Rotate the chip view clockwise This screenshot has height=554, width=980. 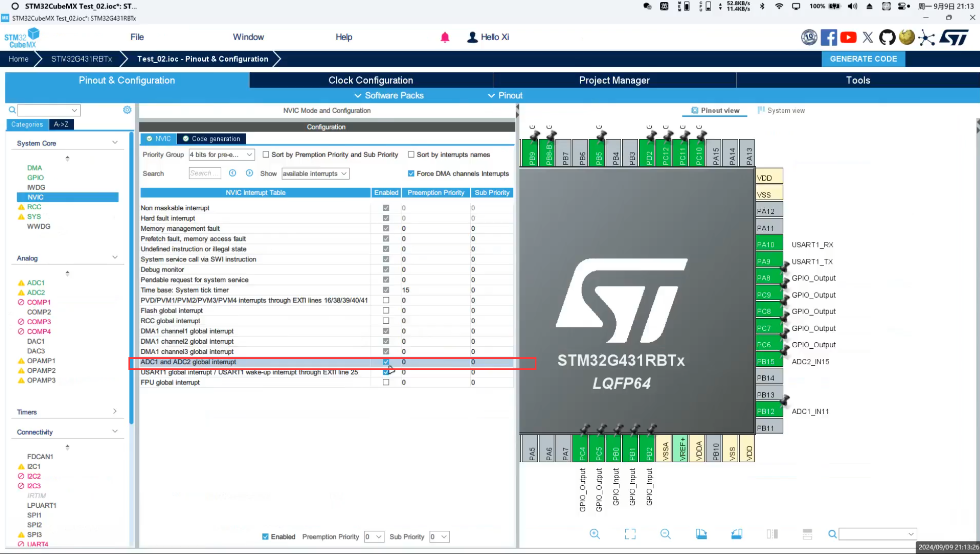701,534
